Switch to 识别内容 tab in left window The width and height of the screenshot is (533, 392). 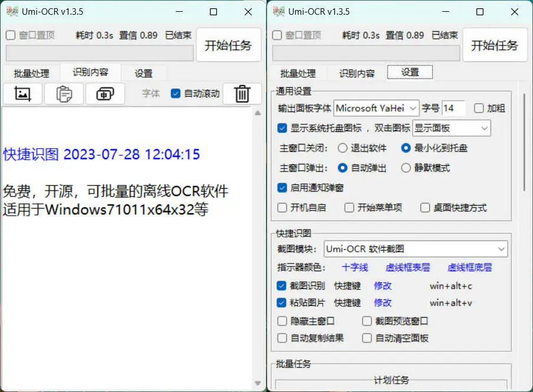tap(90, 72)
